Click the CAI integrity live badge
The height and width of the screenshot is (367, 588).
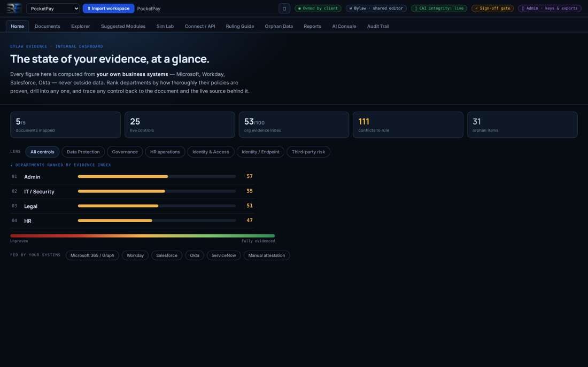tap(439, 8)
